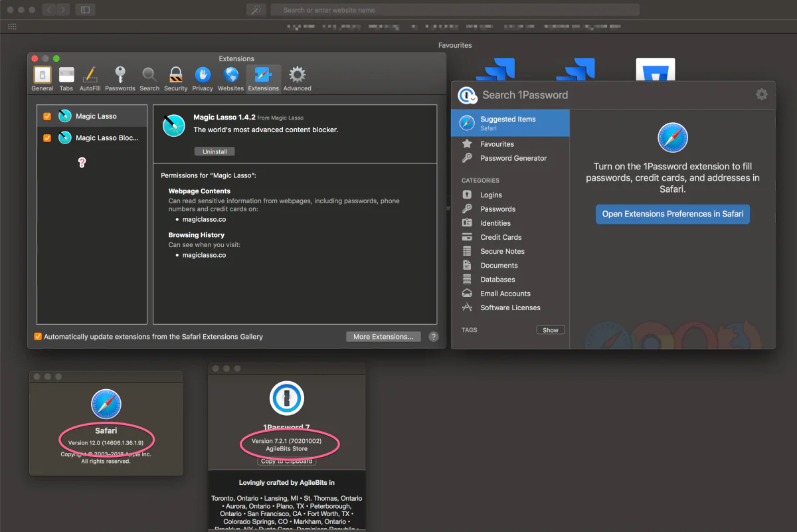Click the Safari address search bar
The width and height of the screenshot is (797, 532).
454,10
